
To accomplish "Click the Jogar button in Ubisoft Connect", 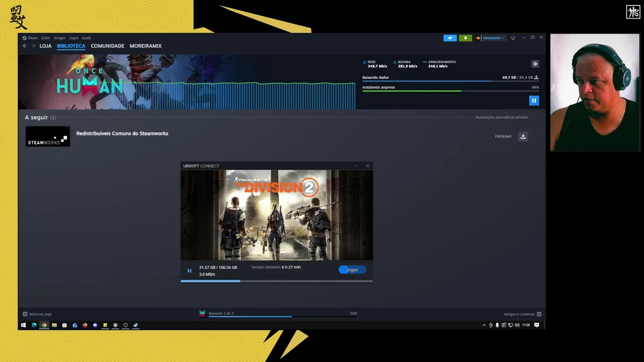I will tap(352, 269).
